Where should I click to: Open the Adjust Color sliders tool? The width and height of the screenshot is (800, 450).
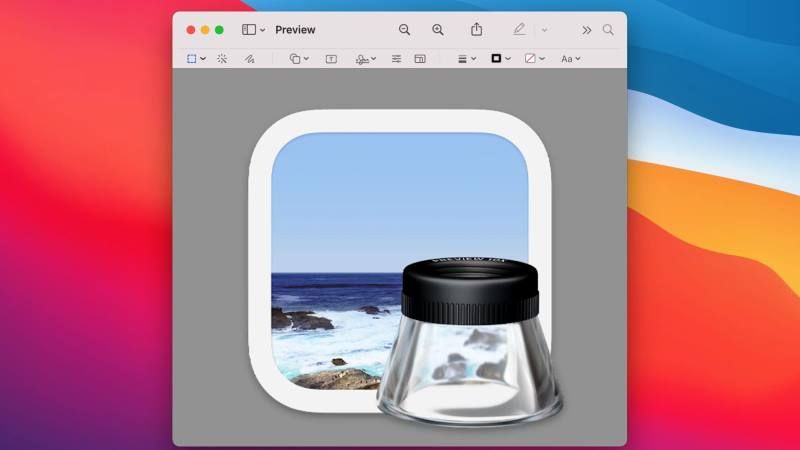point(396,59)
